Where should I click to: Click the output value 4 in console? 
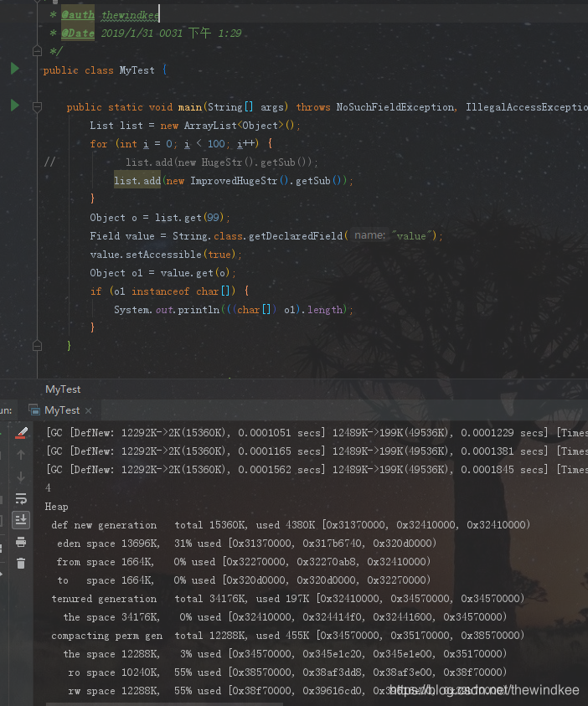pos(49,488)
